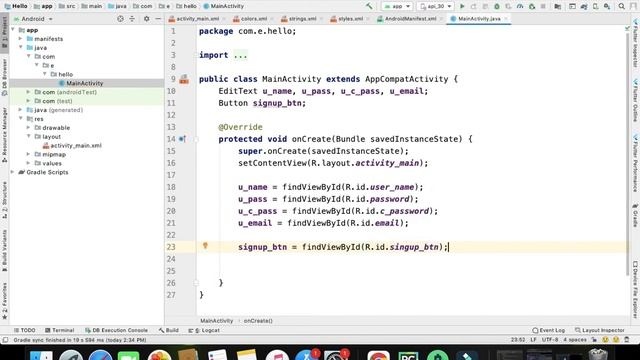The width and height of the screenshot is (640, 360).
Task: Click UTF-8 encoding in status bar
Action: click(550, 340)
